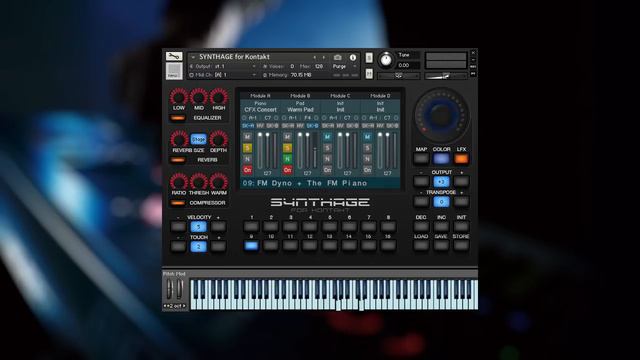Screen dimensions: 640x360
Task: Select preset slot 5
Action: [x=330, y=227]
